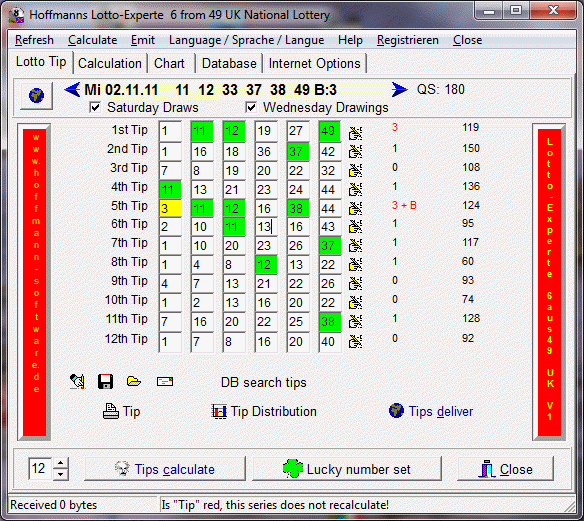Click the 12th Tip field containing 40
584x521 pixels.
pyautogui.click(x=330, y=341)
